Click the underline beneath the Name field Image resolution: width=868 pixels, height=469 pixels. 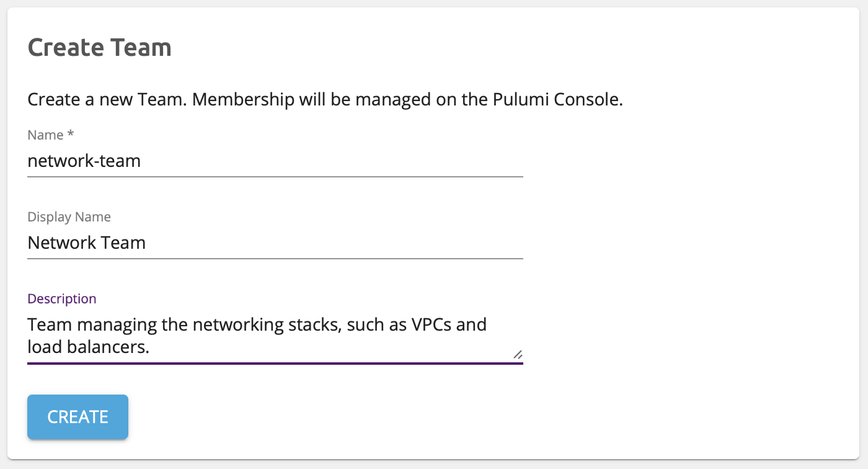tap(275, 177)
